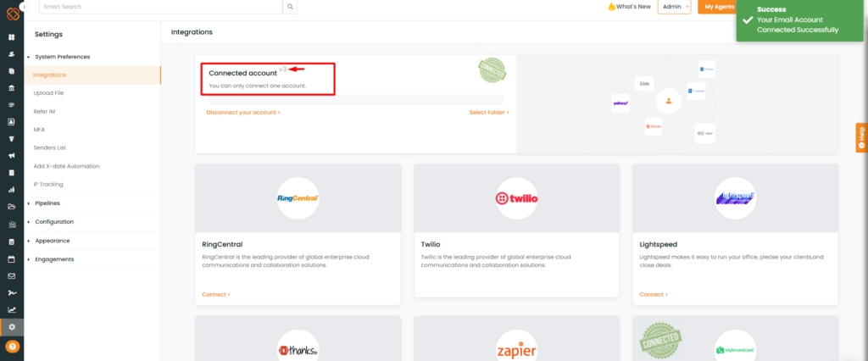
Task: Click the My Agents button
Action: click(718, 7)
